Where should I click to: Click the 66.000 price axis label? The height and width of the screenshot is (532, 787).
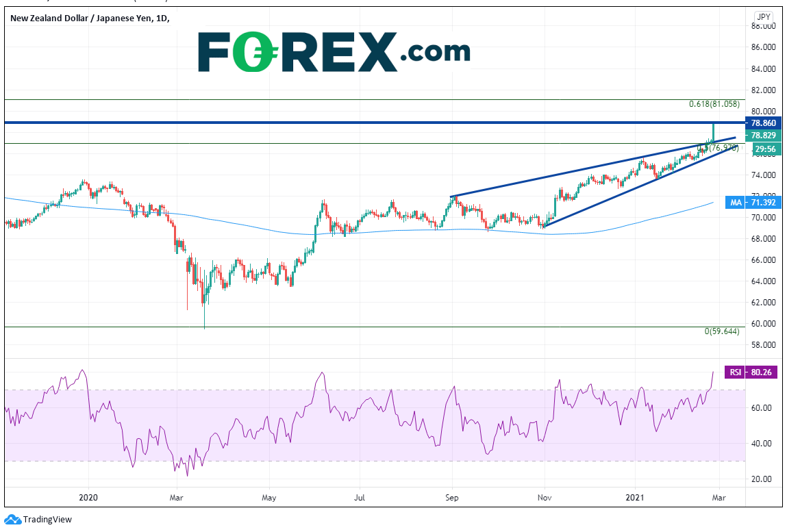point(764,260)
